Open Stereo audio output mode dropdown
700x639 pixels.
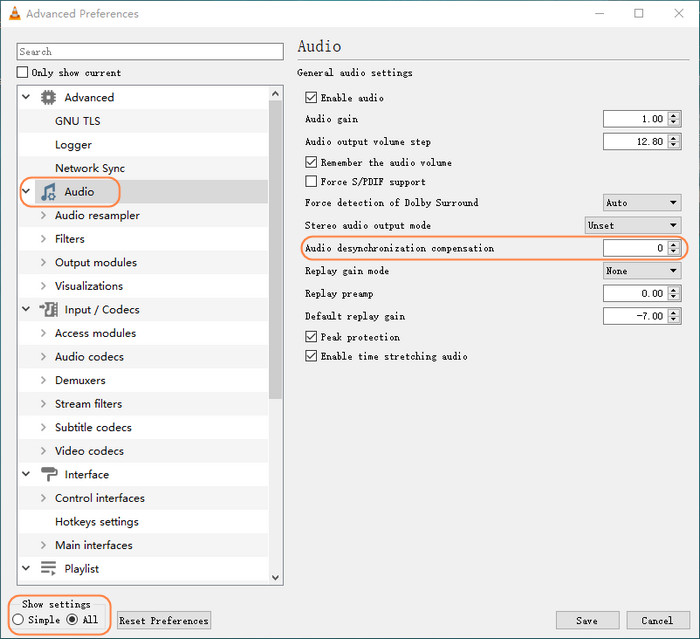[633, 226]
